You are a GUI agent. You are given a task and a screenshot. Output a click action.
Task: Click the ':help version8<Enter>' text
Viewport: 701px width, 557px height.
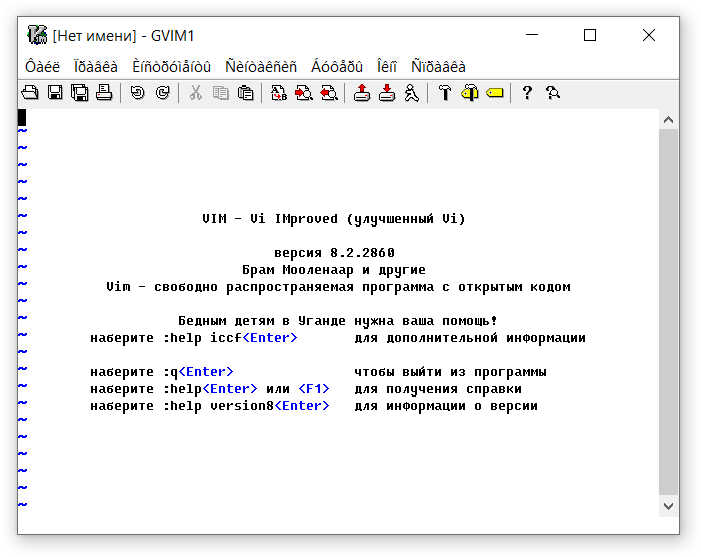point(246,406)
